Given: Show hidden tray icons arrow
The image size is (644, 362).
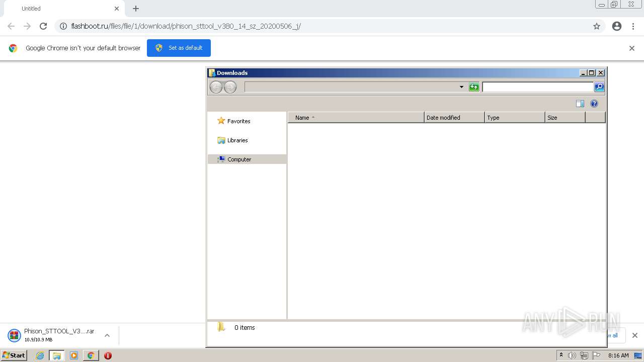Looking at the screenshot, I should (x=561, y=355).
